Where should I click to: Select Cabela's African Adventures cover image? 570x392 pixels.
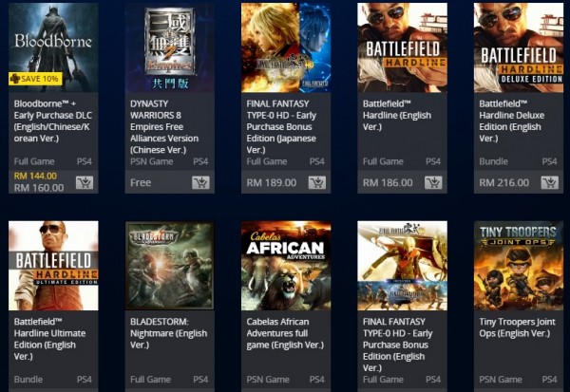point(286,265)
